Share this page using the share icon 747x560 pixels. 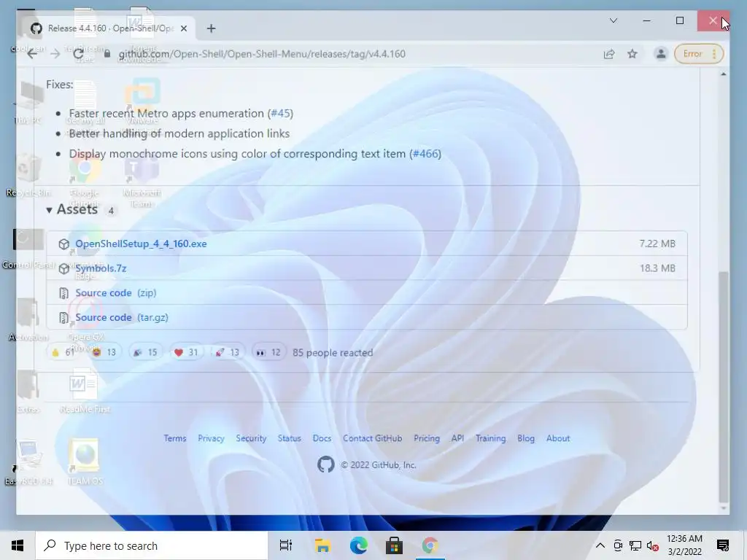[x=609, y=54]
